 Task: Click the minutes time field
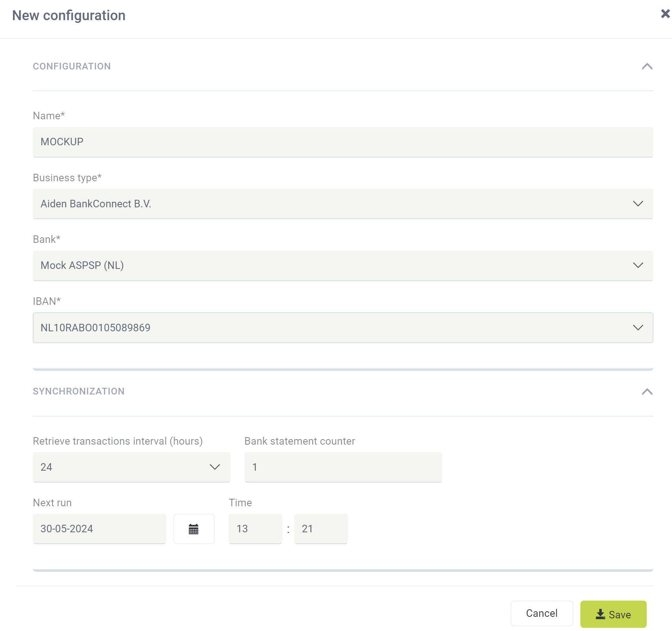click(321, 529)
